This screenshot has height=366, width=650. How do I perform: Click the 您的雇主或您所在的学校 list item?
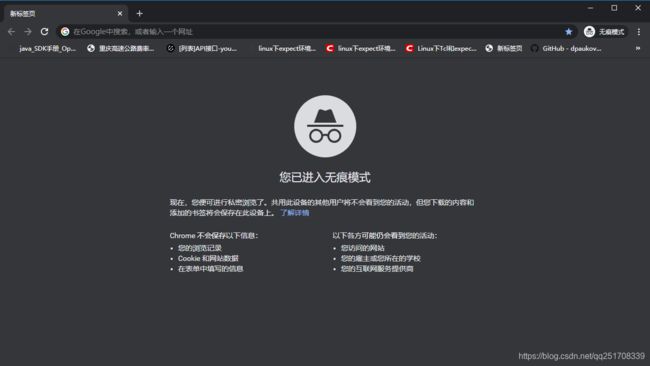(381, 258)
